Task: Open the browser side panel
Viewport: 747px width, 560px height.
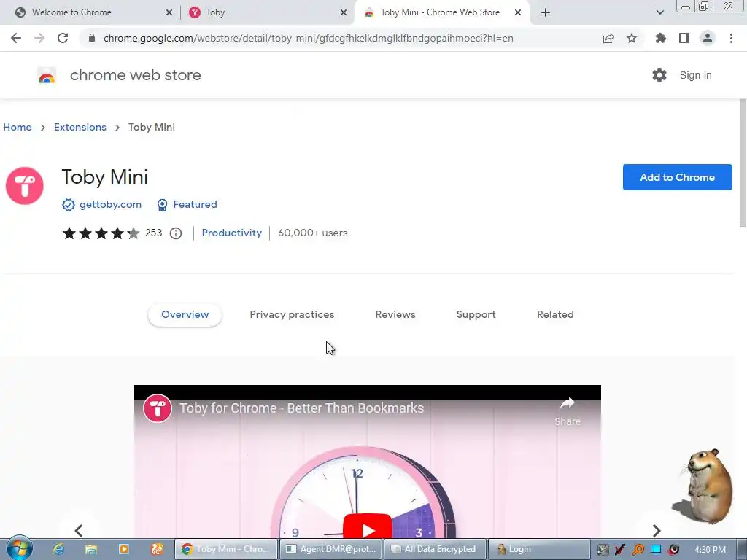Action: click(684, 38)
